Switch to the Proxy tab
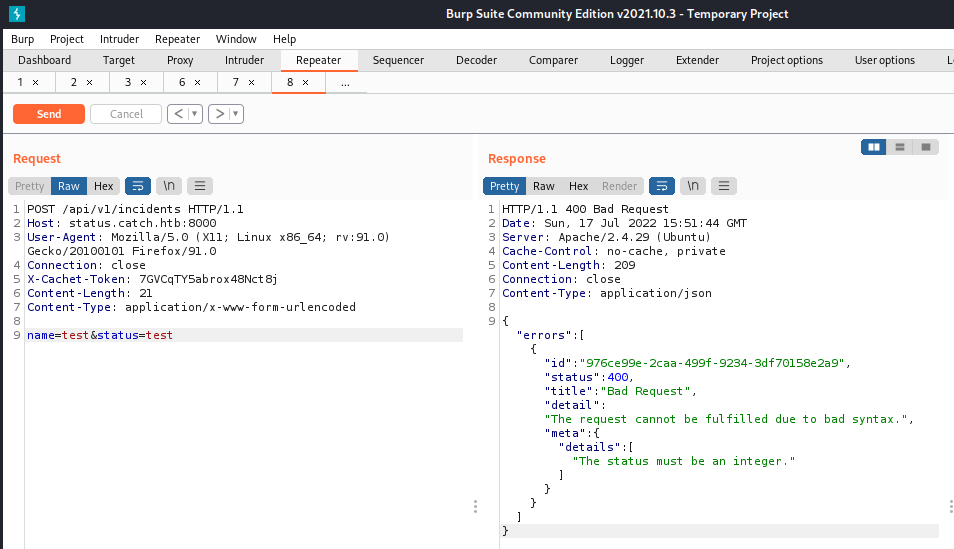 click(x=180, y=60)
